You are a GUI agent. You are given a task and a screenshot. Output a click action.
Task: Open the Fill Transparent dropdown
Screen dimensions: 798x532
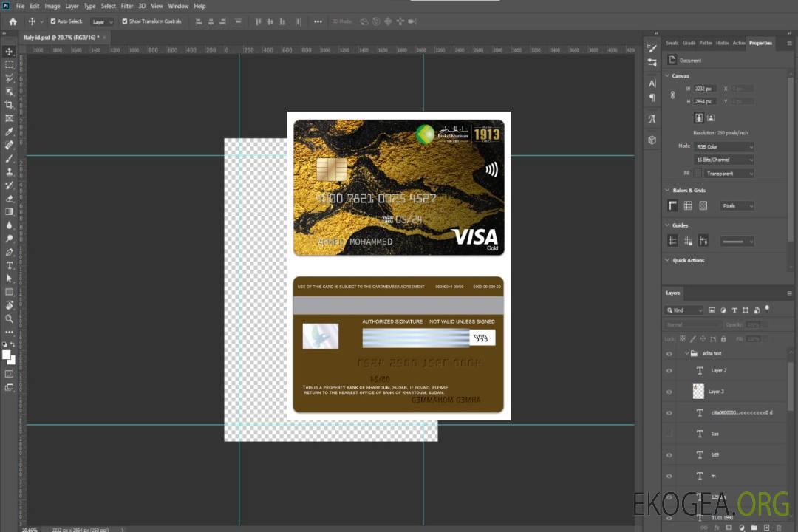tap(729, 174)
